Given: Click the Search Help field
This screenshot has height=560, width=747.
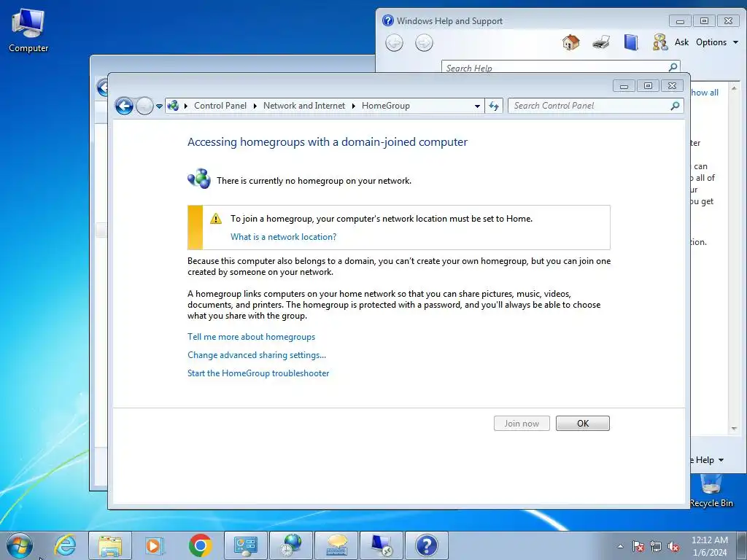Looking at the screenshot, I should (561, 68).
